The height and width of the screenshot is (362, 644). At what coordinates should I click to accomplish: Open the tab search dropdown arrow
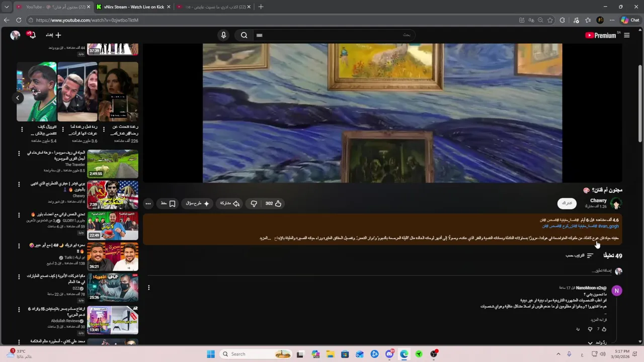click(7, 7)
